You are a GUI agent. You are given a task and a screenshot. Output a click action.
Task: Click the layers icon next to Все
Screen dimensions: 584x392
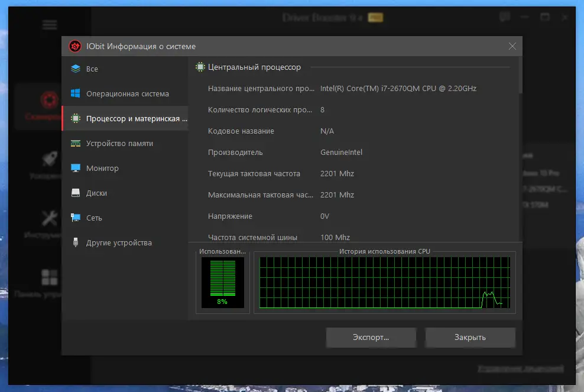[76, 69]
